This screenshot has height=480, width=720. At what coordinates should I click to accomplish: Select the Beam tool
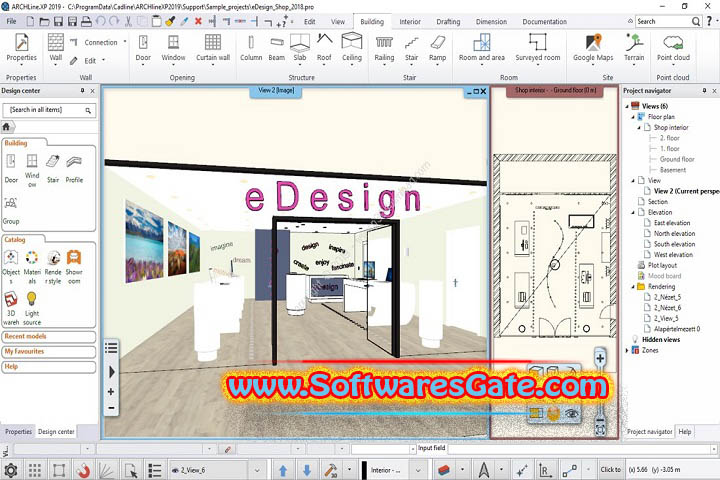(x=276, y=48)
